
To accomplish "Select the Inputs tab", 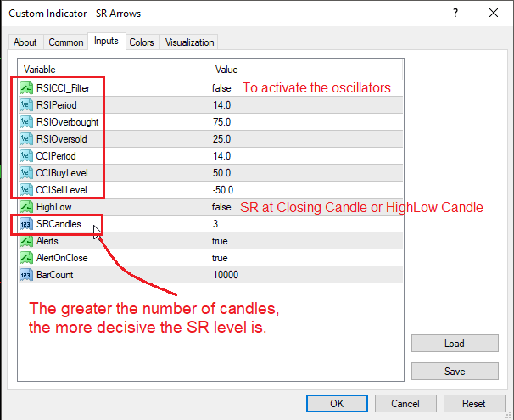I will click(x=106, y=41).
